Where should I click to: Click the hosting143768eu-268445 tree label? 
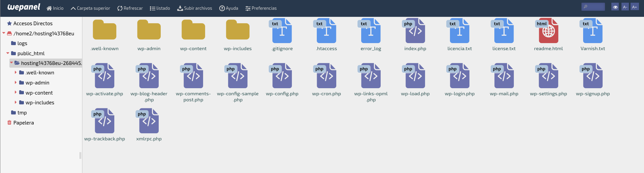[51, 63]
